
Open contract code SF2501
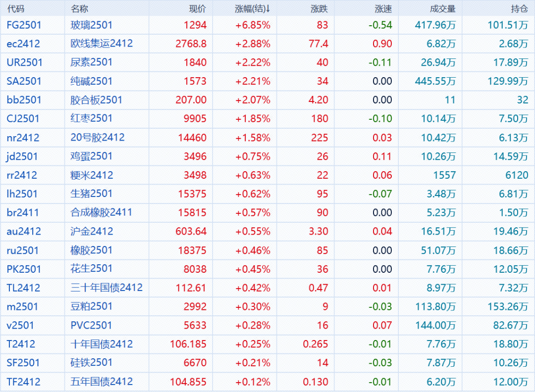coord(23,363)
